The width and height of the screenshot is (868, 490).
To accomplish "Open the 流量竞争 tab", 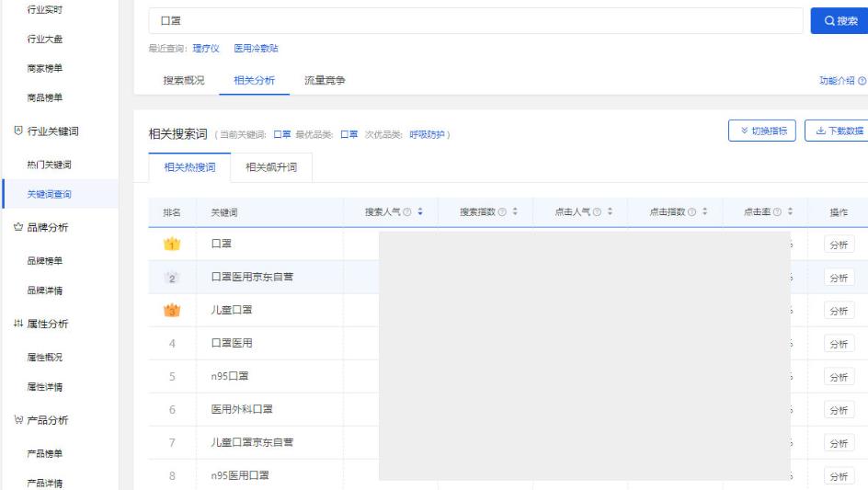I will 325,80.
